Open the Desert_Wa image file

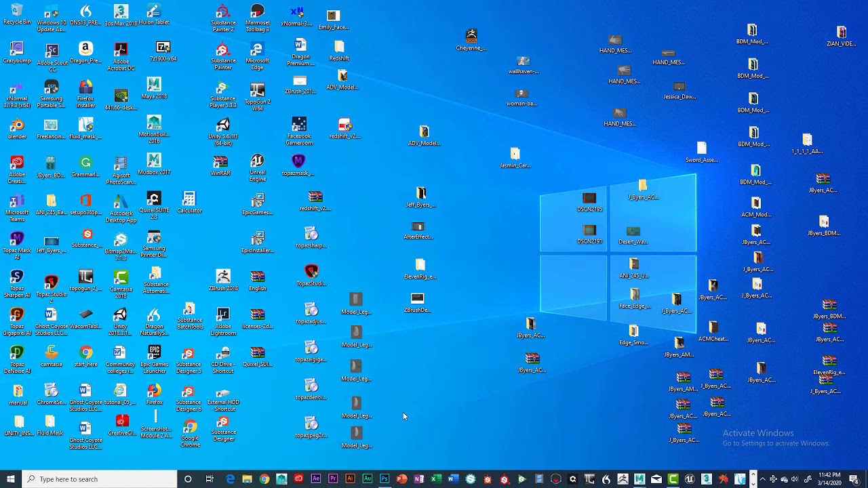coord(633,235)
